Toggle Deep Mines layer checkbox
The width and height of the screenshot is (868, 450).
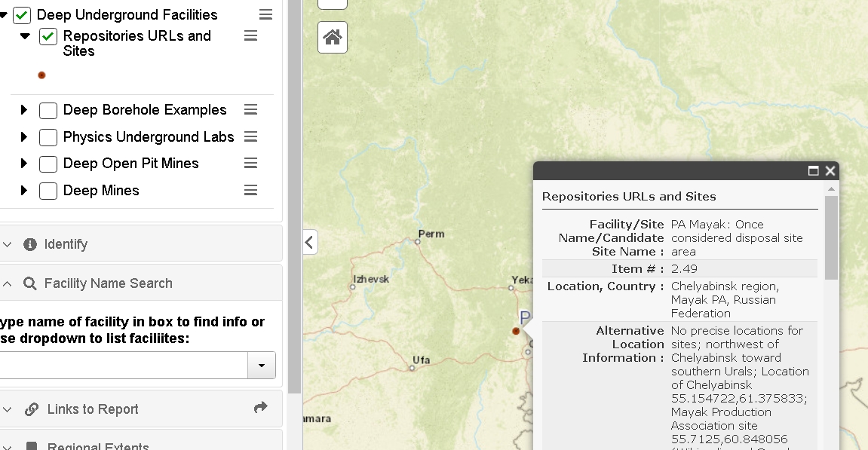(48, 191)
